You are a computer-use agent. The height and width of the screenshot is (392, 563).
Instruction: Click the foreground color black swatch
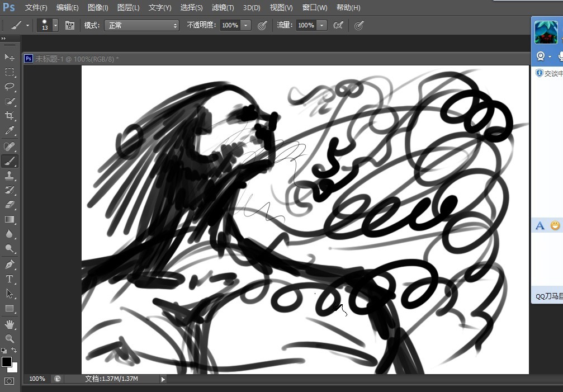6,361
